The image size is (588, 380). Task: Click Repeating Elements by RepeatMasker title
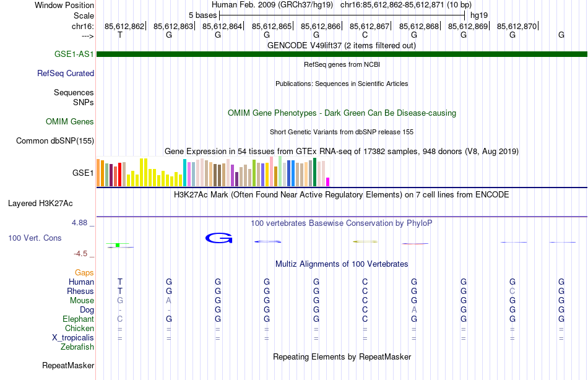[x=342, y=356]
